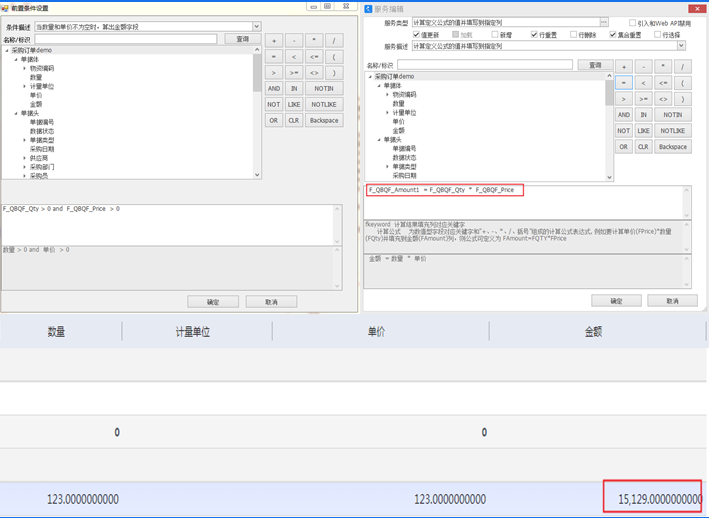Click the highlighted equals operator in service edit
The image size is (709, 518).
click(x=624, y=83)
